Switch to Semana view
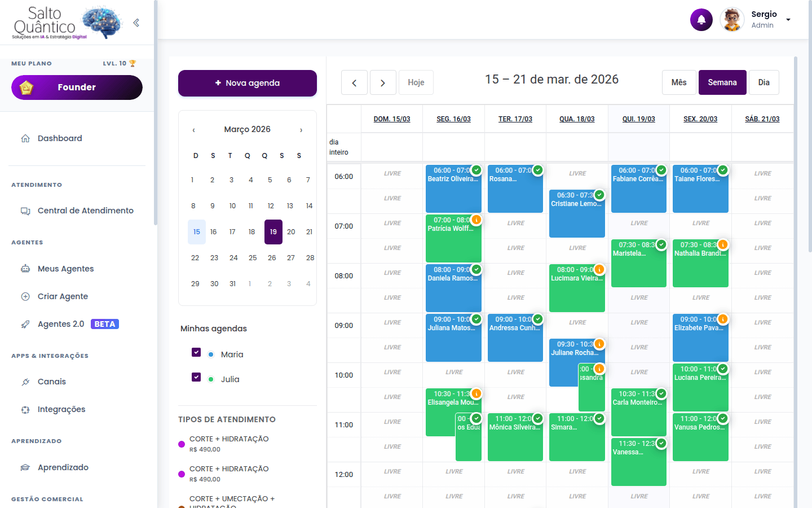The width and height of the screenshot is (812, 508). 722,82
